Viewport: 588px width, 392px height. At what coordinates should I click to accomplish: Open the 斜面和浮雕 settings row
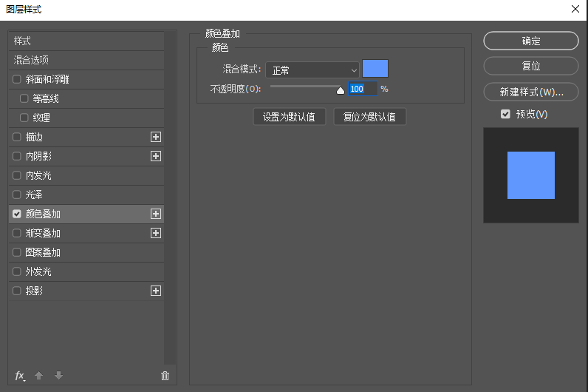86,79
